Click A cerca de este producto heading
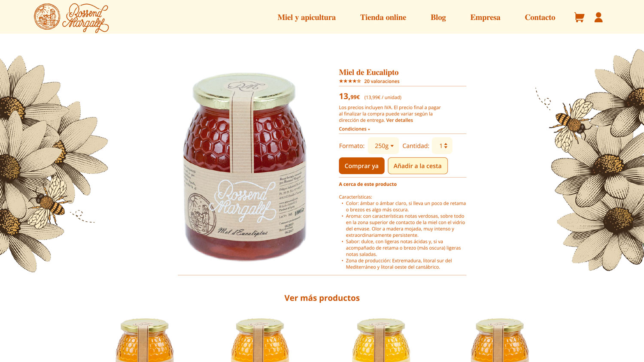This screenshot has width=644, height=362. (x=368, y=184)
